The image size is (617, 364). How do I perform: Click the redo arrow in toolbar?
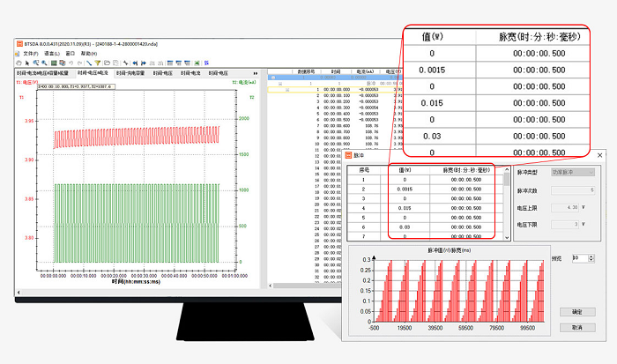tap(80, 63)
